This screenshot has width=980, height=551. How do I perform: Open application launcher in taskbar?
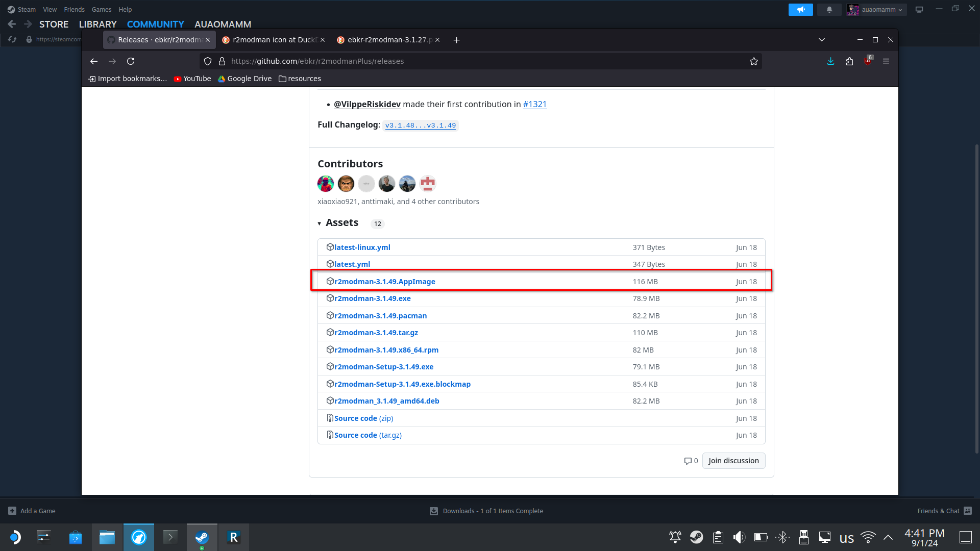pos(15,537)
